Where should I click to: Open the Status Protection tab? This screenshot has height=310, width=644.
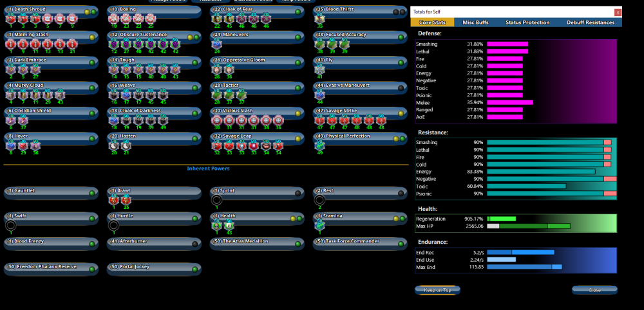(527, 23)
